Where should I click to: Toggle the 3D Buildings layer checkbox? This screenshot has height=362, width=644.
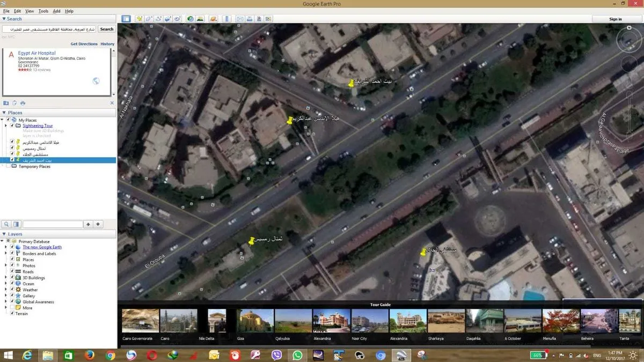(x=12, y=278)
